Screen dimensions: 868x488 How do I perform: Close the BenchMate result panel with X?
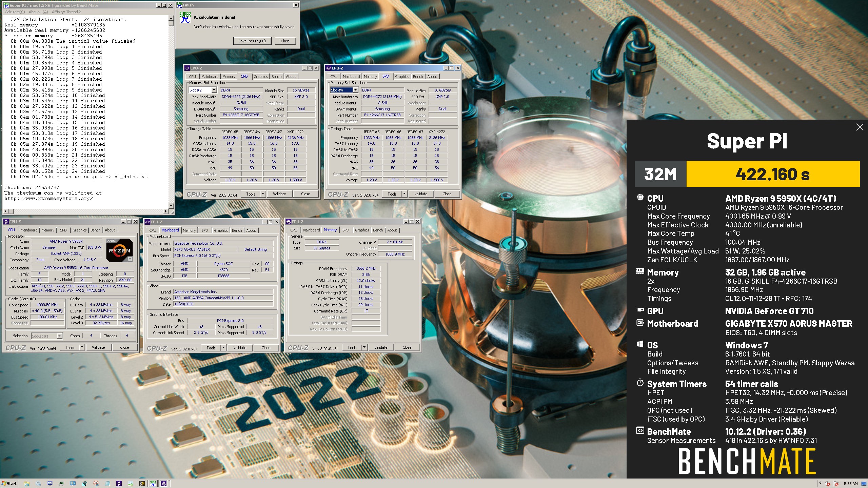point(860,127)
